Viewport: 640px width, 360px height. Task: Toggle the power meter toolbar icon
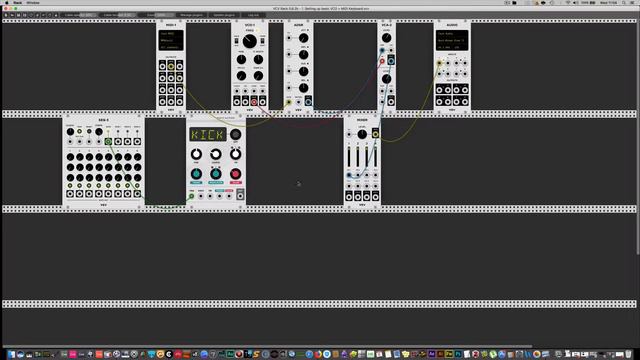click(50, 15)
